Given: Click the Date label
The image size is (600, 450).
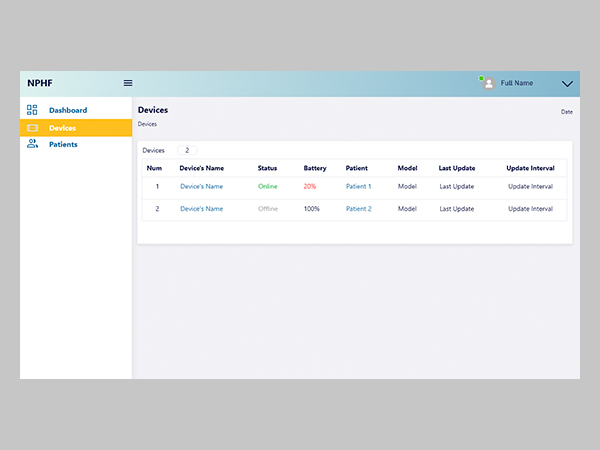Looking at the screenshot, I should click(x=567, y=112).
